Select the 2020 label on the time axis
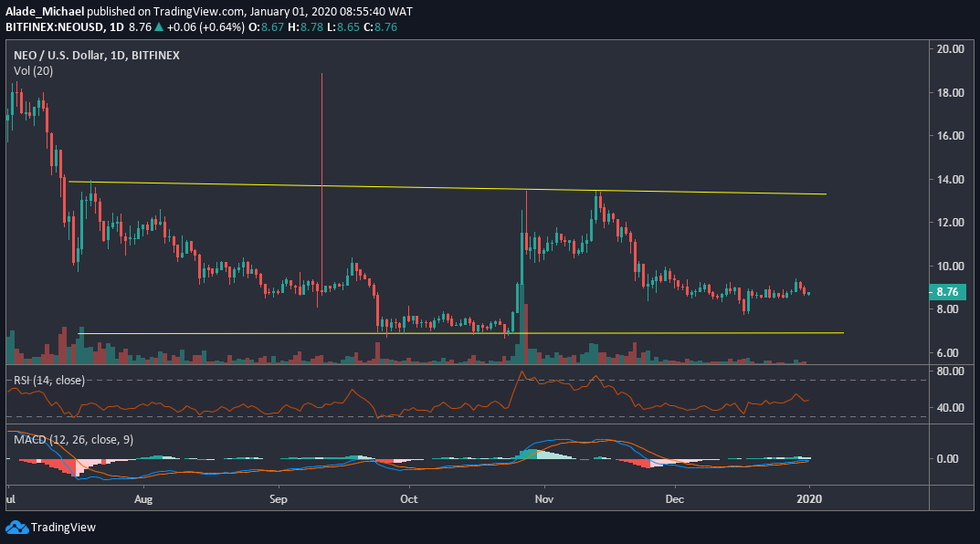 (x=810, y=499)
